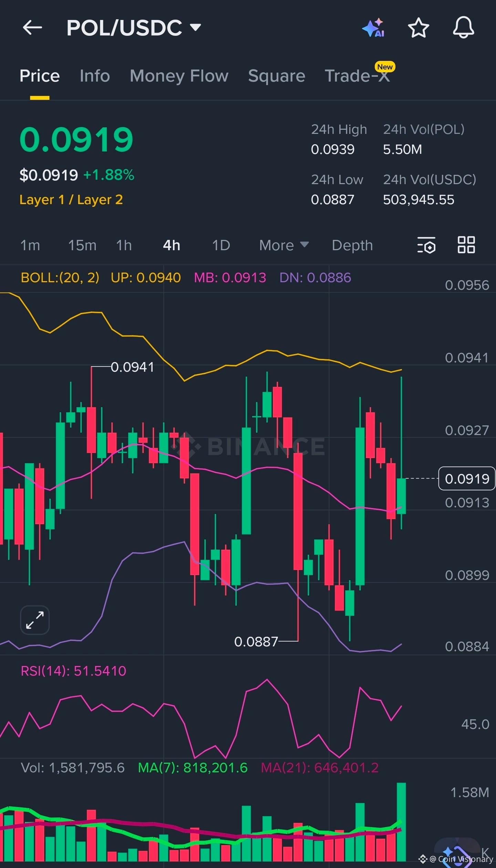Tap the 24h Vol(POL) 5.50M value
496x868 pixels.
402,149
